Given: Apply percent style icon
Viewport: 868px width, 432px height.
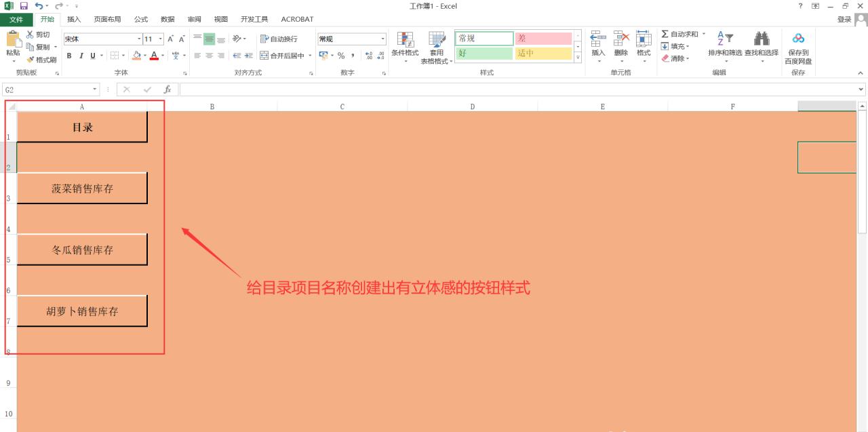Looking at the screenshot, I should point(341,56).
